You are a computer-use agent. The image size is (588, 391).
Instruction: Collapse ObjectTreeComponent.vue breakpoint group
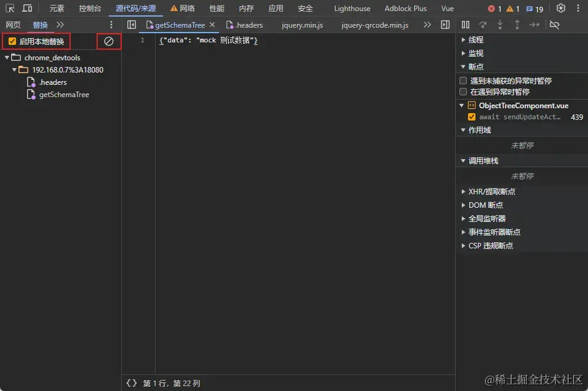click(x=462, y=105)
